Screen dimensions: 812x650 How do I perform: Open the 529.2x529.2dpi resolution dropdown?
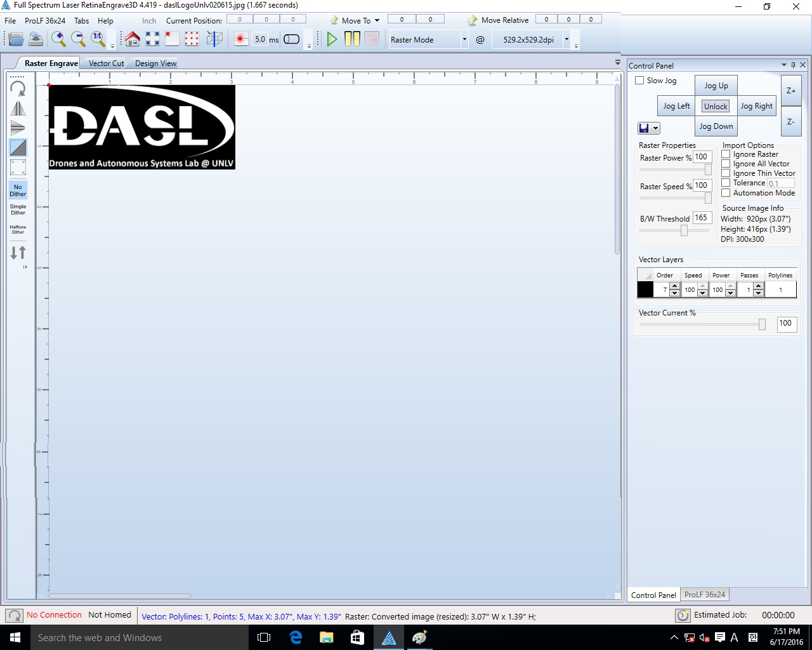point(566,39)
